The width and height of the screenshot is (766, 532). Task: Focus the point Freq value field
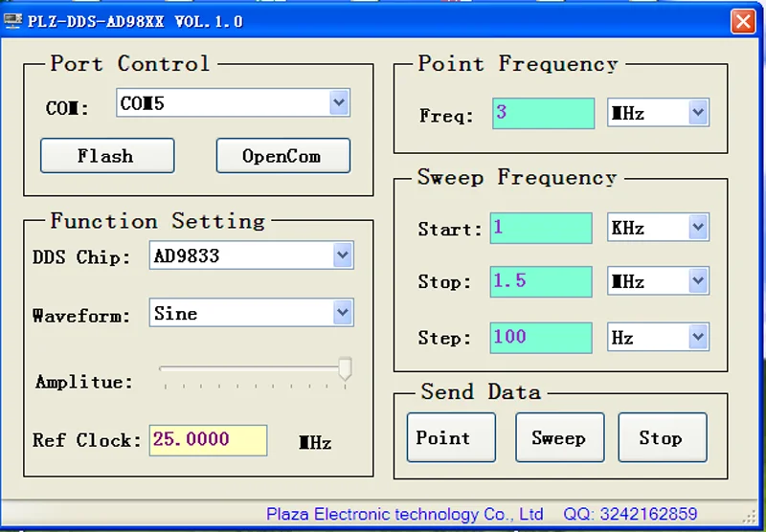(x=542, y=113)
